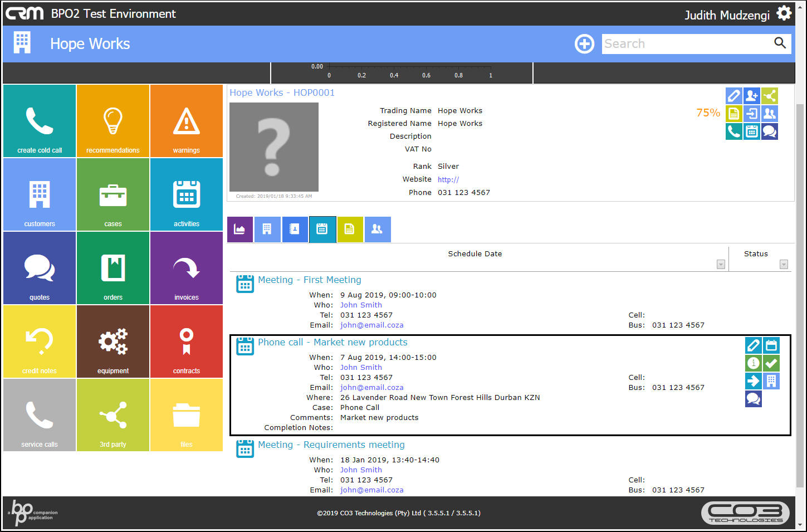
Task: Go to the customers tile
Action: click(40, 194)
